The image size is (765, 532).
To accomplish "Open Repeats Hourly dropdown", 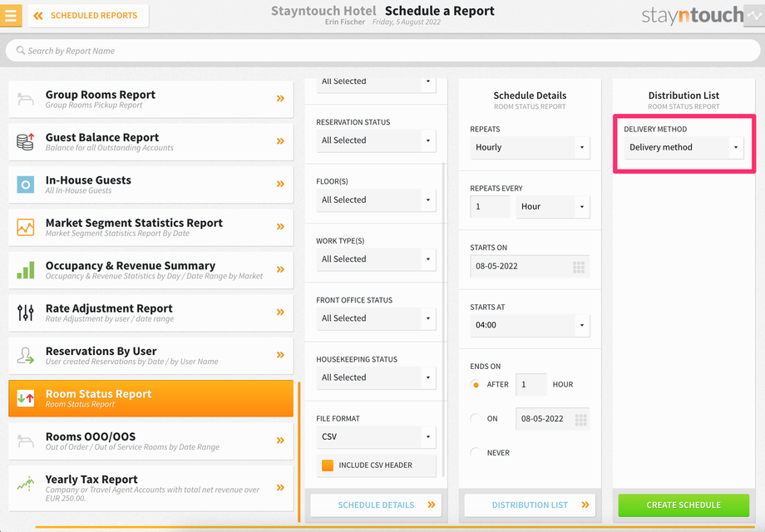I will point(530,147).
